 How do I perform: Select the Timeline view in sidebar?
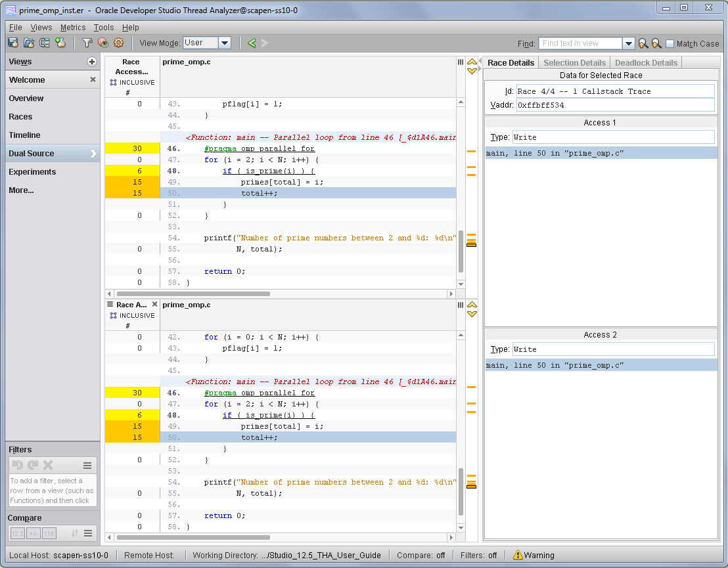tap(24, 135)
